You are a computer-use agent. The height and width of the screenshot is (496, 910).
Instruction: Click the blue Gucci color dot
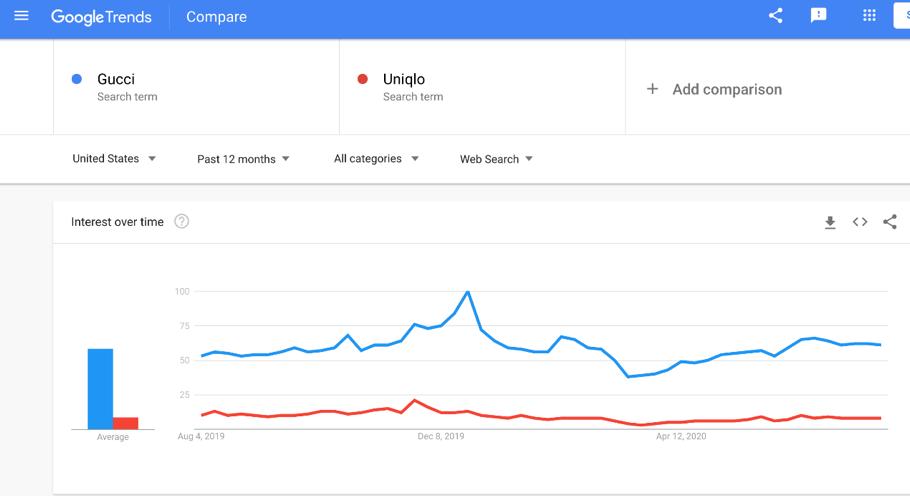point(77,80)
